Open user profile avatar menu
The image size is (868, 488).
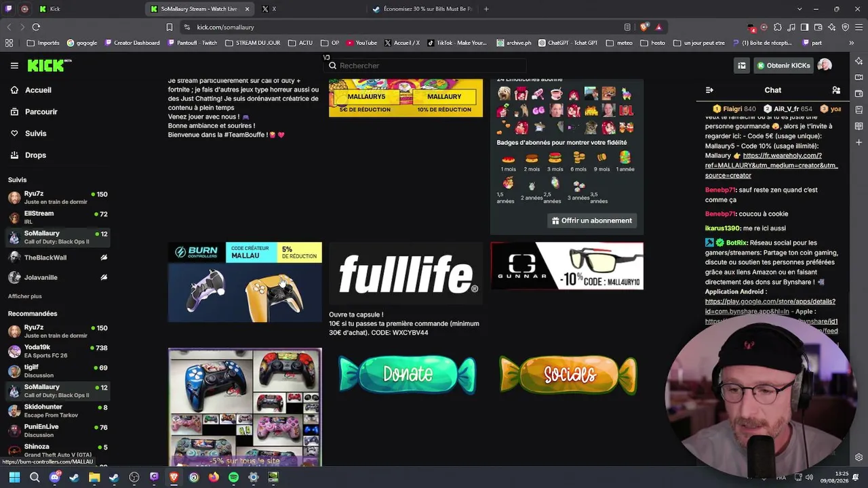coord(825,66)
